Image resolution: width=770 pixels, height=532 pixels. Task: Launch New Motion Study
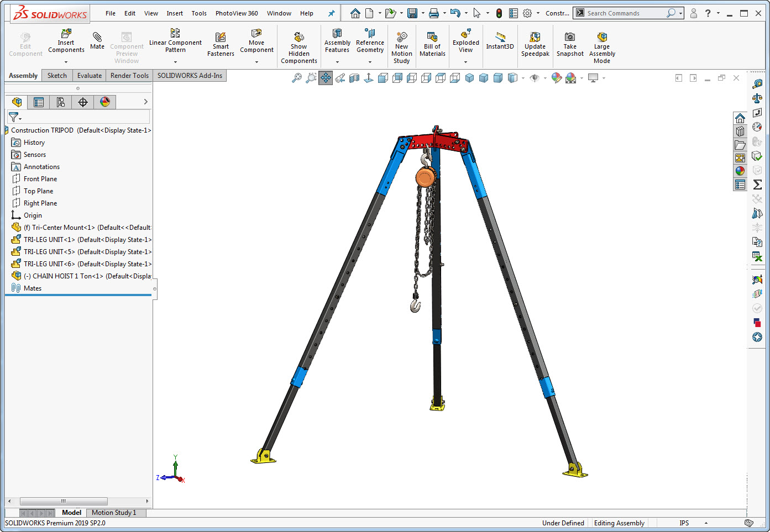tap(402, 47)
